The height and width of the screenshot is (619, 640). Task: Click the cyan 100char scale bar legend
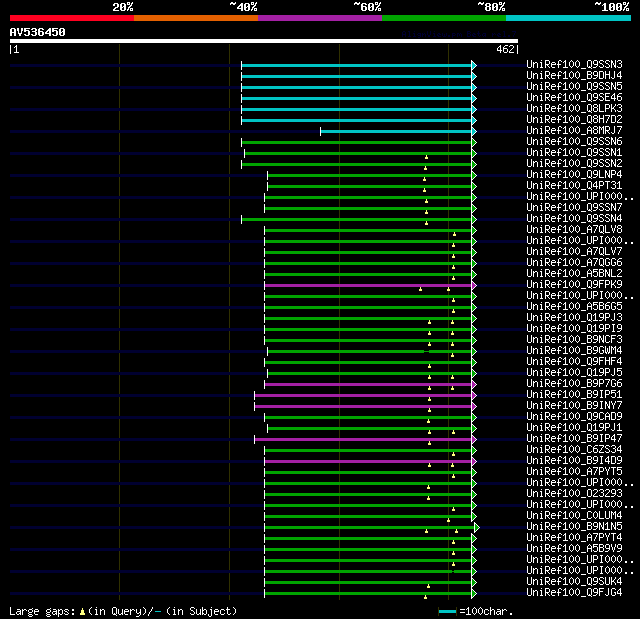[447, 612]
